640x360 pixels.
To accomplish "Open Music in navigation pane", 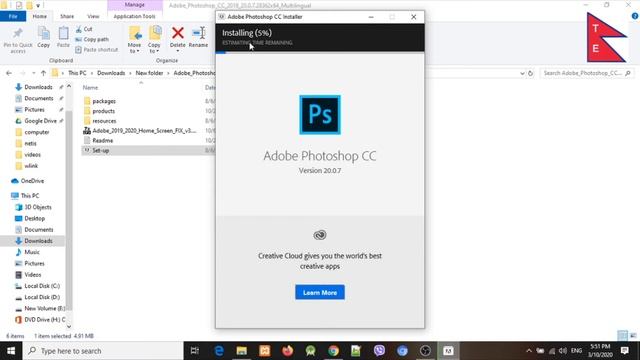I will [32, 252].
